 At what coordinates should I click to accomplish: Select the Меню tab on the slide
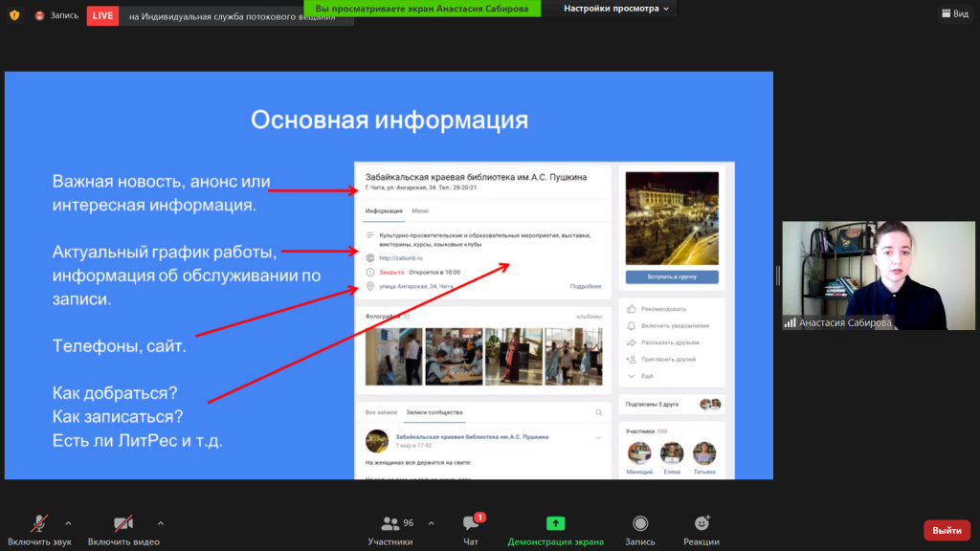420,210
